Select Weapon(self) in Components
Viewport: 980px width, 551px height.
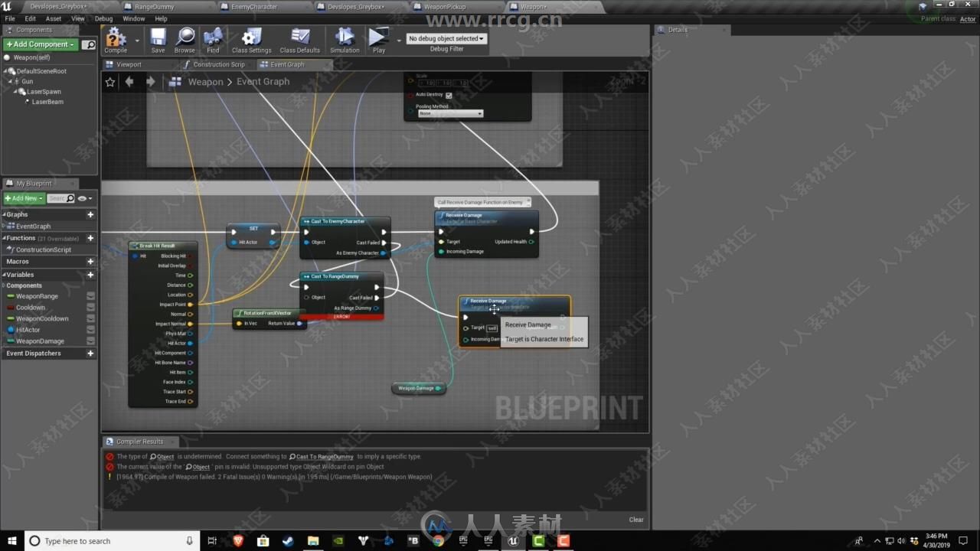31,57
